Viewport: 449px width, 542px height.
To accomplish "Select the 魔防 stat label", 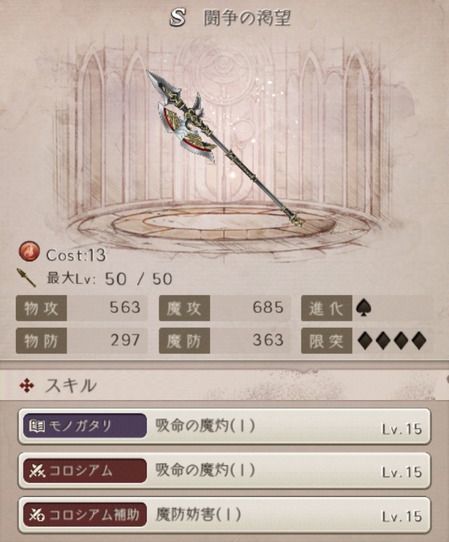I will (184, 341).
